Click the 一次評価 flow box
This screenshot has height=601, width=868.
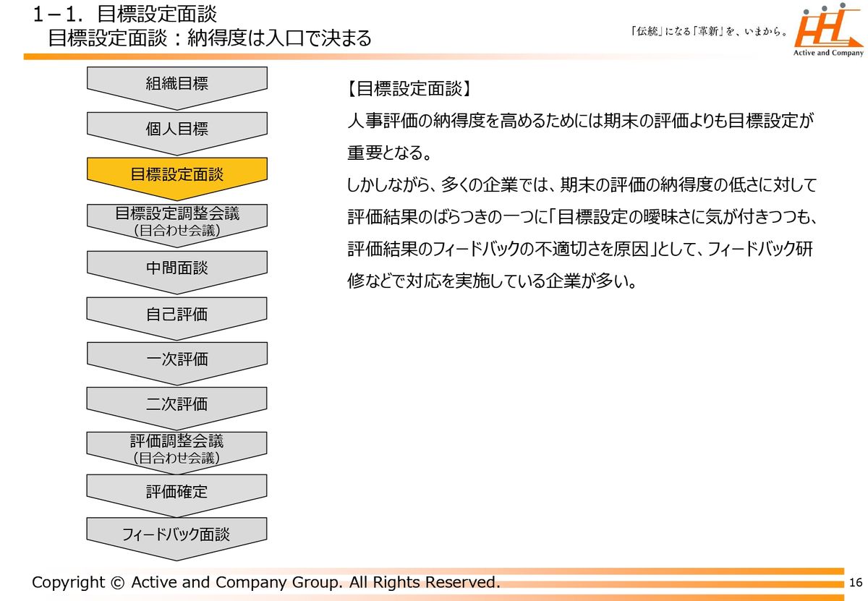[x=177, y=359]
